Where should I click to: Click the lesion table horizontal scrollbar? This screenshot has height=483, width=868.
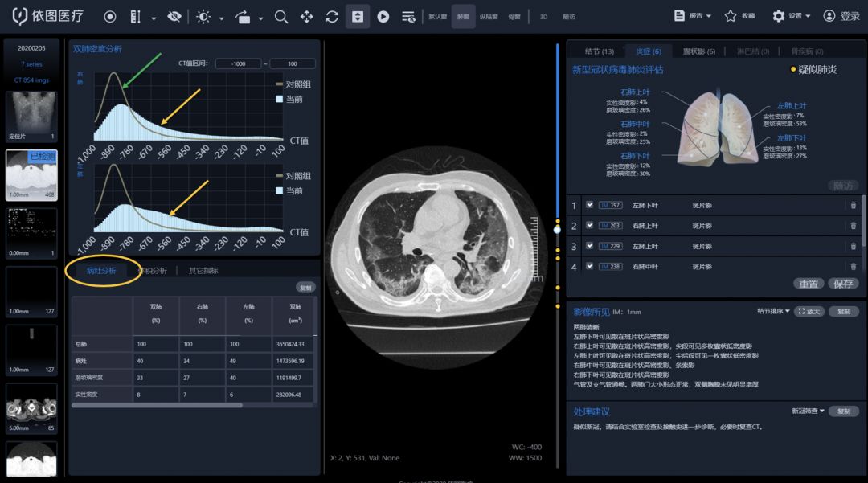tap(158, 405)
